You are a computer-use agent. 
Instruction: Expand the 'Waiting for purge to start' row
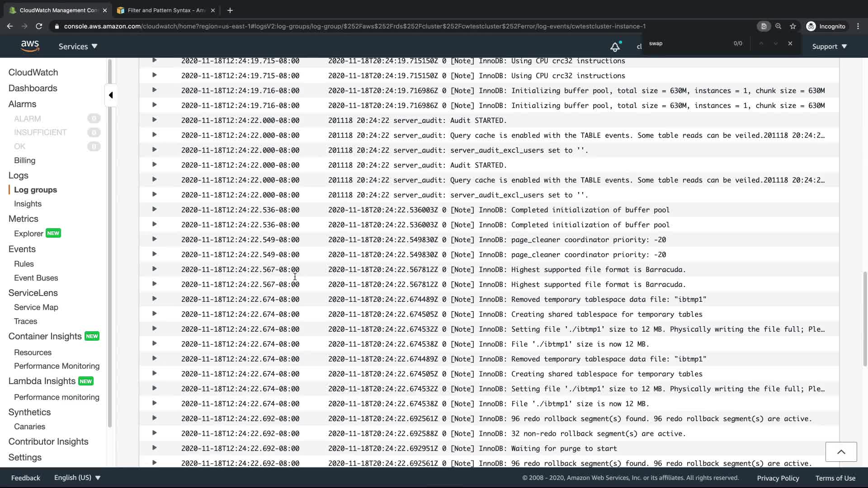click(x=154, y=448)
